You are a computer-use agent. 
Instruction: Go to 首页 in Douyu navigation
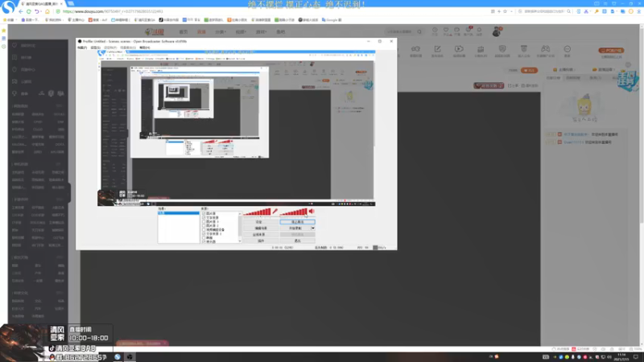(184, 31)
